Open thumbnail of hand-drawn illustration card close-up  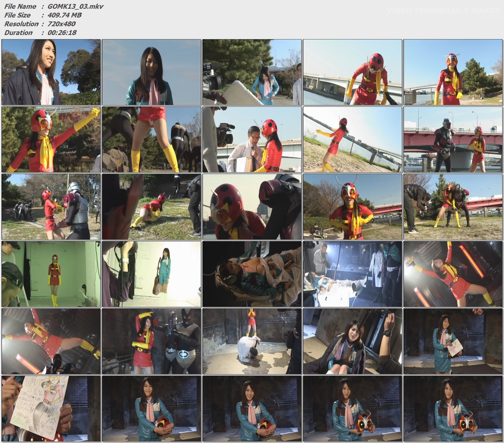pyautogui.click(x=51, y=409)
